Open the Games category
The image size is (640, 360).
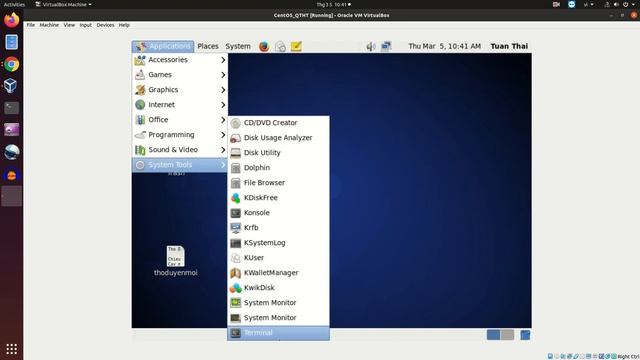click(x=180, y=75)
